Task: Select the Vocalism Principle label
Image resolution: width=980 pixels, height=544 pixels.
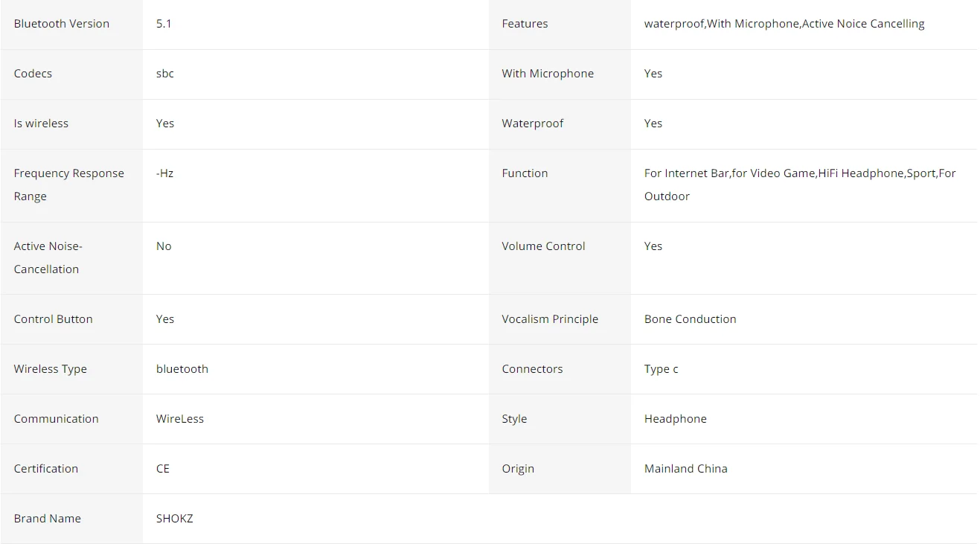Action: click(x=550, y=319)
